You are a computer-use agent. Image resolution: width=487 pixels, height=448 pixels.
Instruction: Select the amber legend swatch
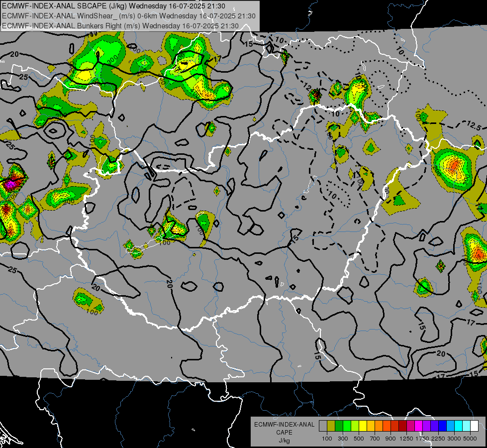coord(371,426)
